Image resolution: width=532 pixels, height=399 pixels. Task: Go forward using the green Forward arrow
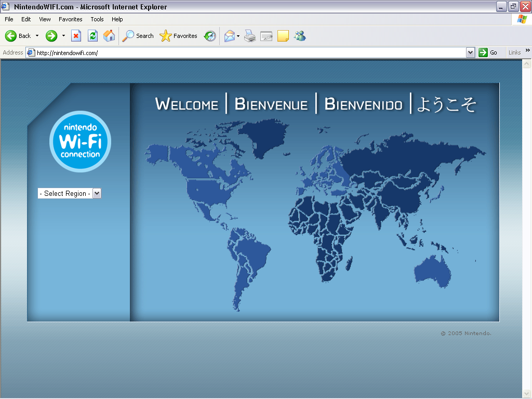click(x=51, y=36)
